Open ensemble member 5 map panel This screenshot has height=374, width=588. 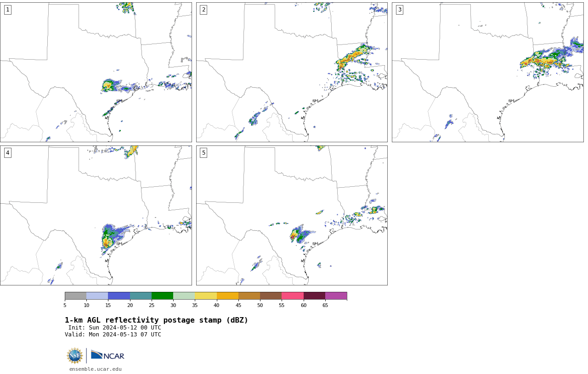click(292, 215)
